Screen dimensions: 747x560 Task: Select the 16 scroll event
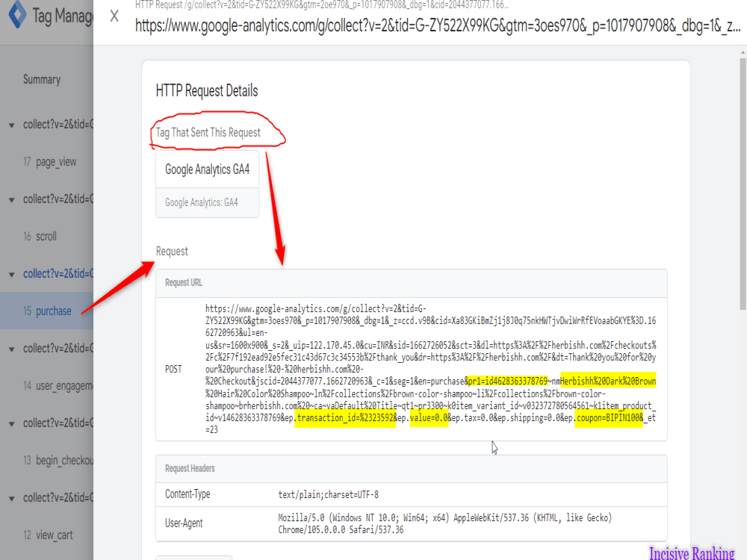point(40,236)
